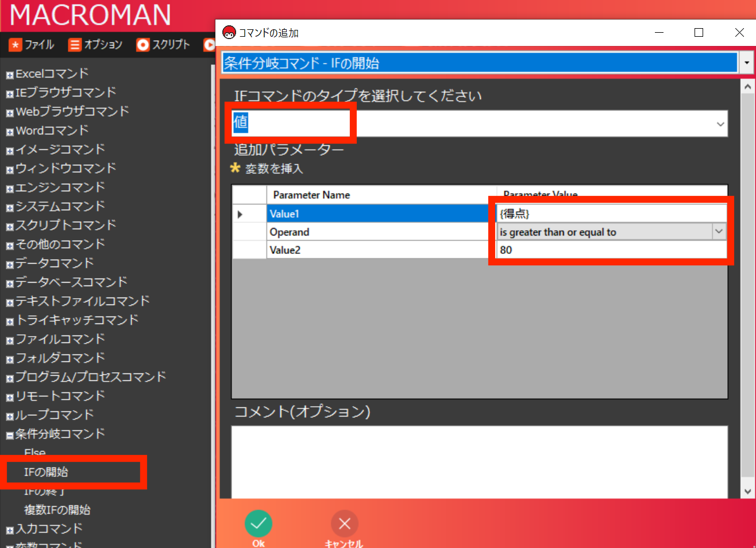Screen dimensions: 756x548
Task: Minimize the コマンドの追加 window
Action: [x=659, y=33]
